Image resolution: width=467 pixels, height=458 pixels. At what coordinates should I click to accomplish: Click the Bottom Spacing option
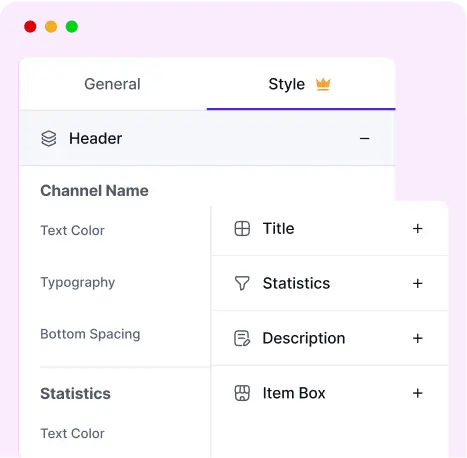[x=90, y=334]
